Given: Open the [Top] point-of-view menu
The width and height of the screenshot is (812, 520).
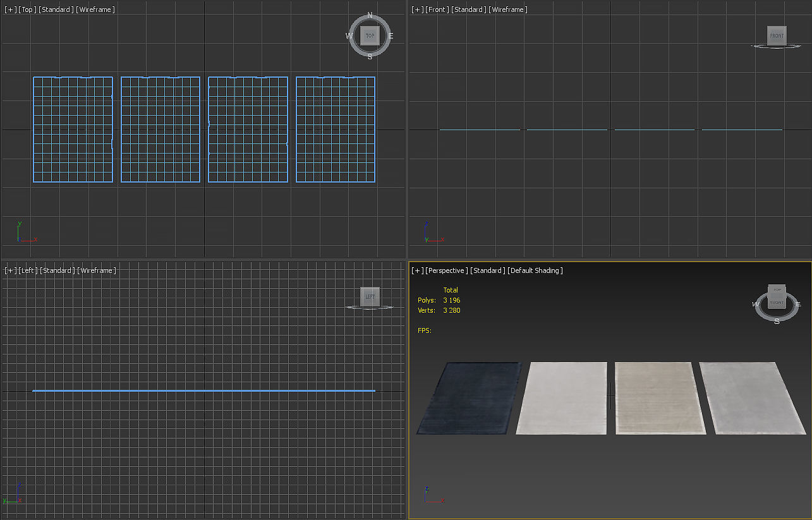Looking at the screenshot, I should pyautogui.click(x=27, y=9).
